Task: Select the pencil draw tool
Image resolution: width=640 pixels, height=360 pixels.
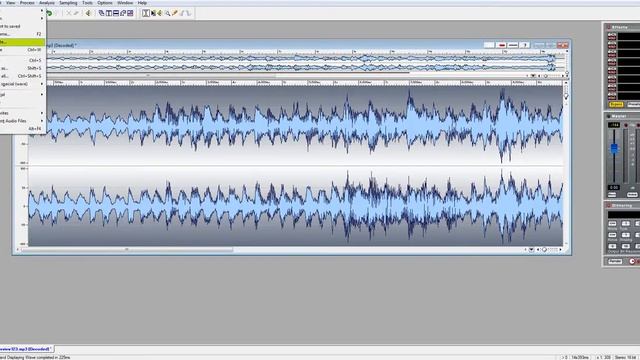Action: (175, 13)
